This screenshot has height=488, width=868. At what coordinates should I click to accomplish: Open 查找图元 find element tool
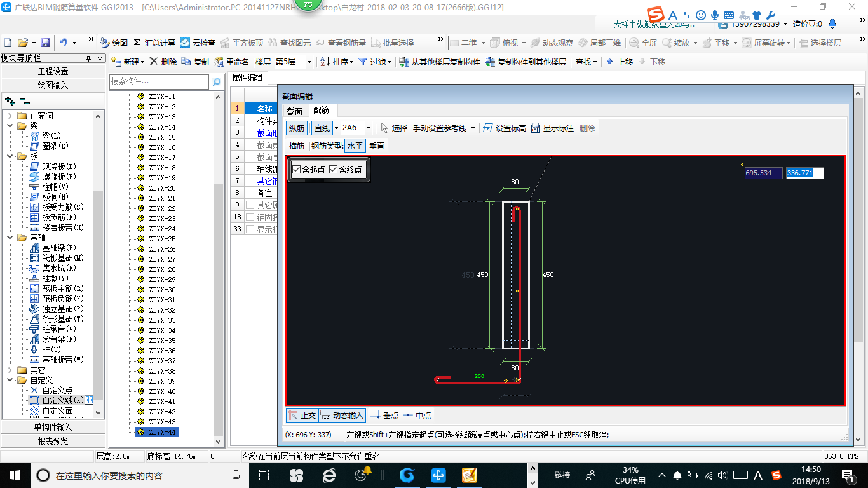tap(290, 43)
